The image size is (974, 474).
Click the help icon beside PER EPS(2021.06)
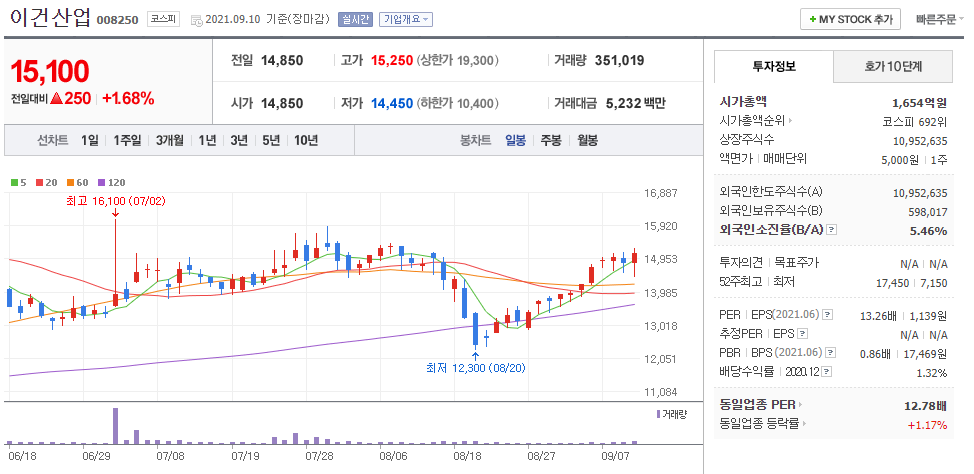[x=828, y=316]
